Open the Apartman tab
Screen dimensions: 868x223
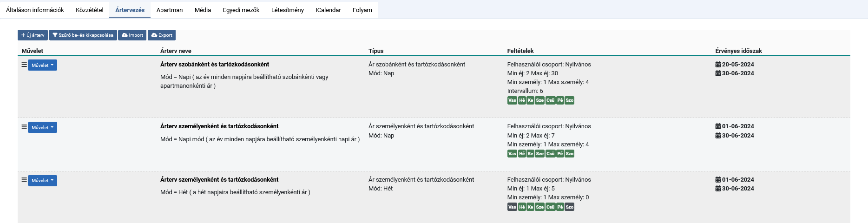(x=170, y=10)
